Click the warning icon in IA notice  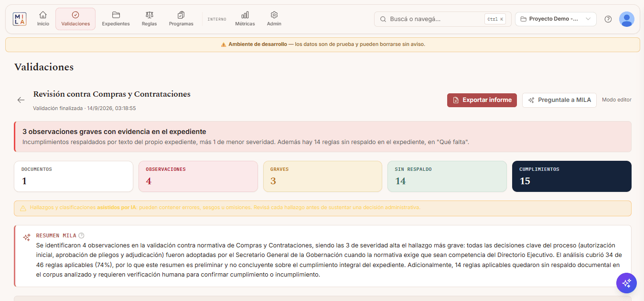pyautogui.click(x=23, y=208)
